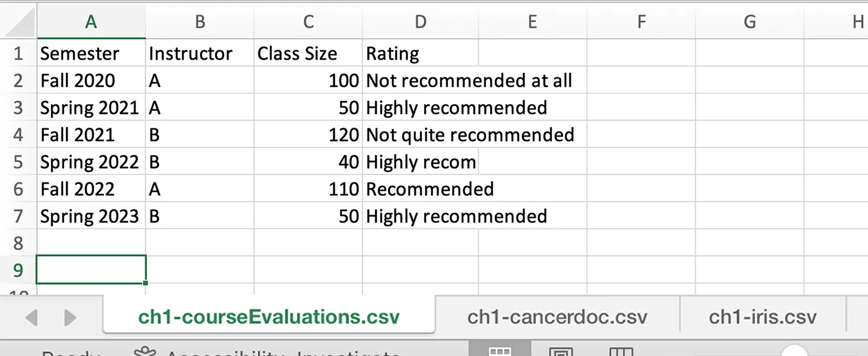868x356 pixels.
Task: Select the empty active cell A9
Action: 91,269
